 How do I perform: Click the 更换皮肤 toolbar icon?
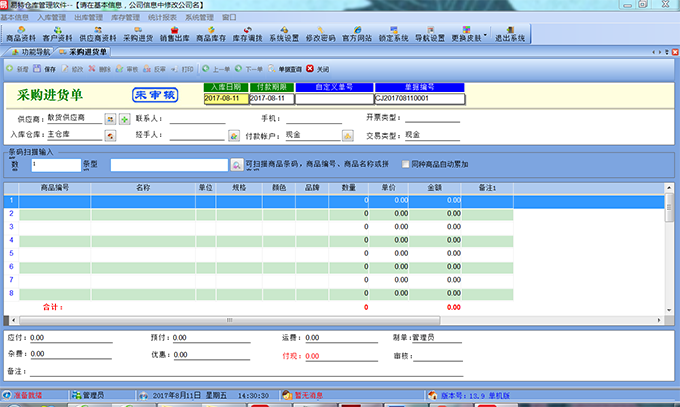[466, 34]
